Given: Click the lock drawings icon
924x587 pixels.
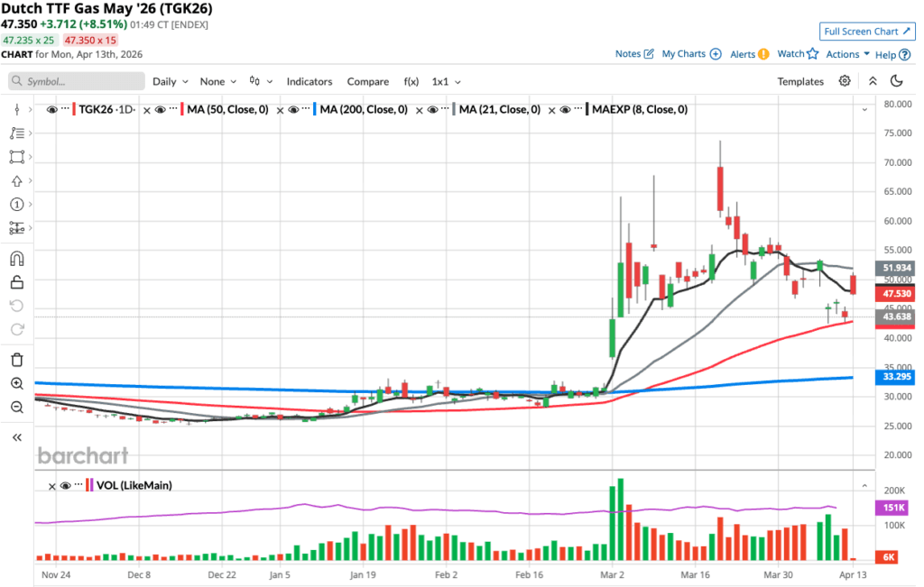Looking at the screenshot, I should tap(16, 282).
